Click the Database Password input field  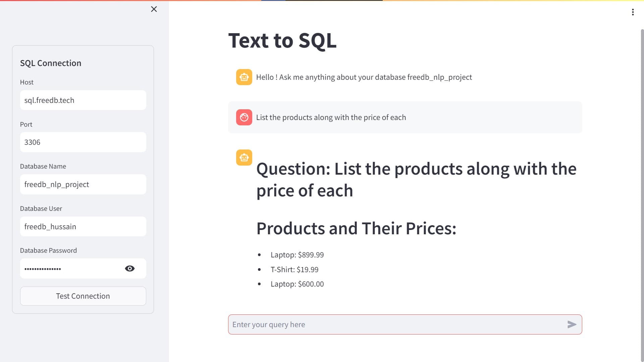point(67,268)
